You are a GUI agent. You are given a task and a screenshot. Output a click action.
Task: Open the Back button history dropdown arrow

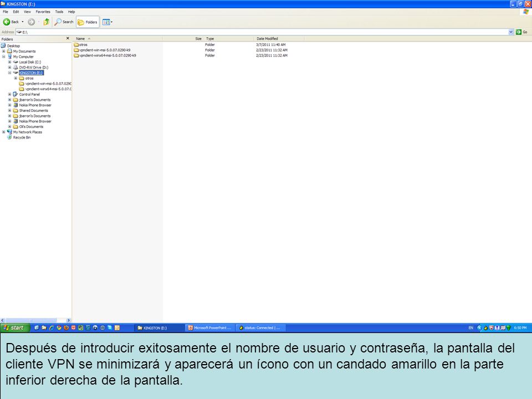pos(22,22)
